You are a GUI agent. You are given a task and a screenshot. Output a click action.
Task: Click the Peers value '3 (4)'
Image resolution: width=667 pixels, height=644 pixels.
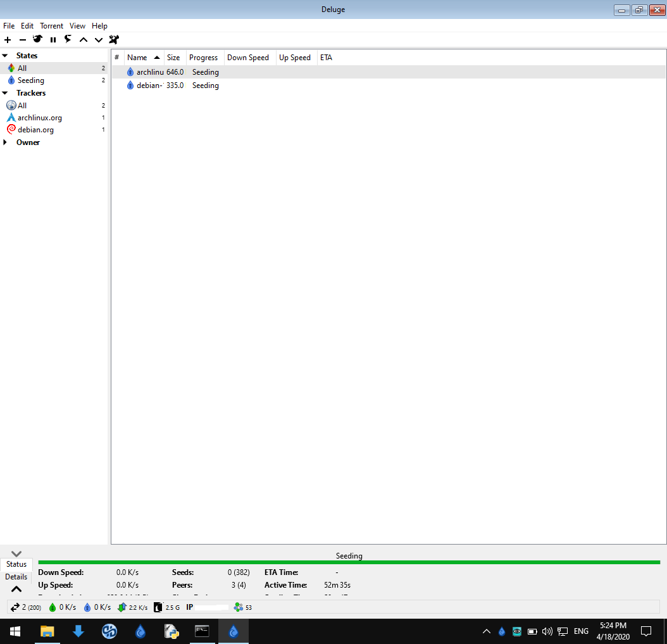239,585
